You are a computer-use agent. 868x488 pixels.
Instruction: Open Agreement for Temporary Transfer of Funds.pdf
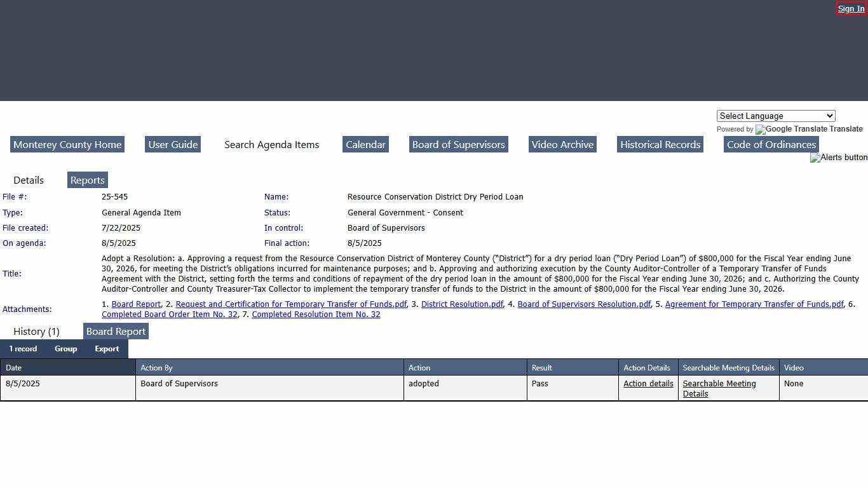[754, 304]
